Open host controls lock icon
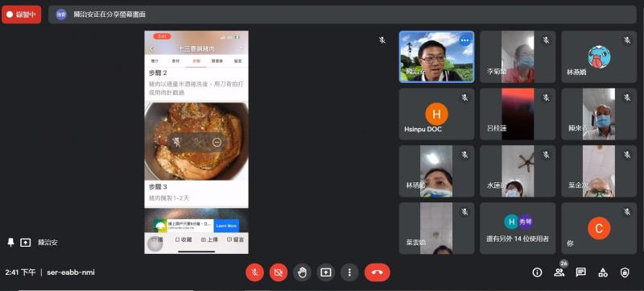The height and width of the screenshot is (291, 644). 625,272
